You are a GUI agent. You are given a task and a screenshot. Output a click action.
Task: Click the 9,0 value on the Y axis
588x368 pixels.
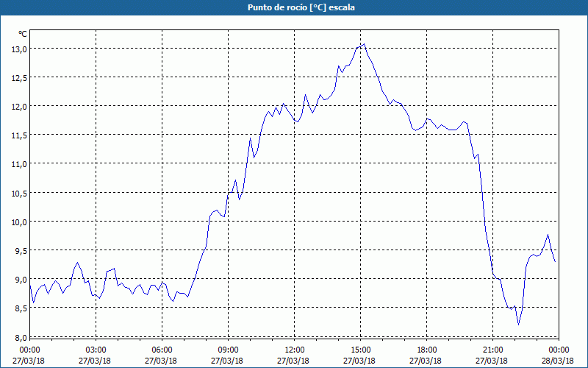(x=21, y=280)
